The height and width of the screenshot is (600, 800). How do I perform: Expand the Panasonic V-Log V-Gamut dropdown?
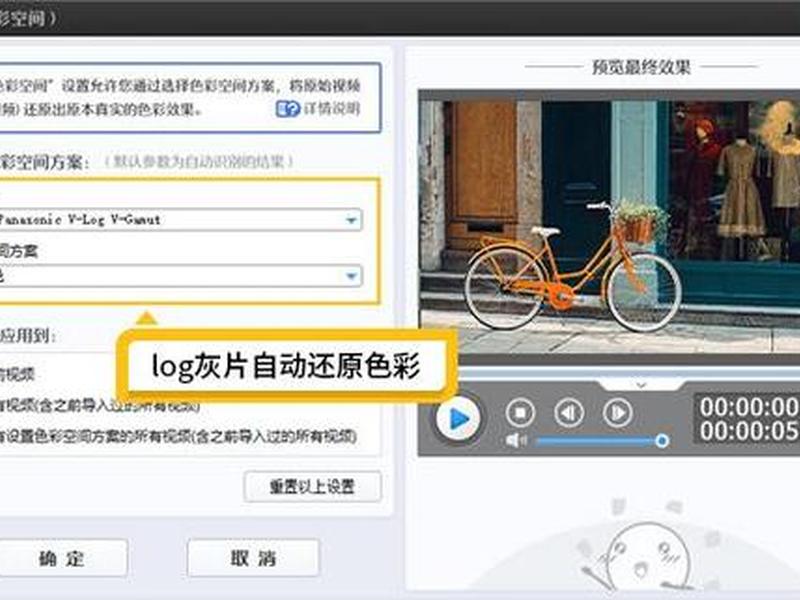click(x=351, y=220)
